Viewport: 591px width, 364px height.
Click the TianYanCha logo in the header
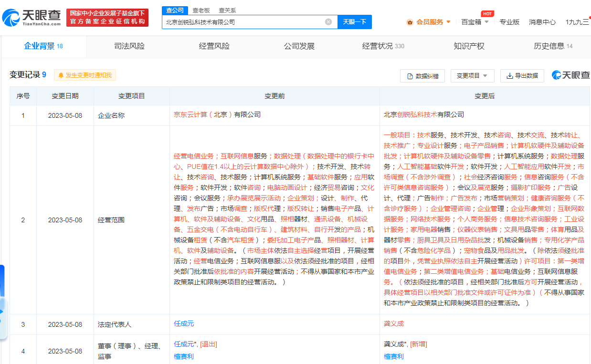(32, 18)
